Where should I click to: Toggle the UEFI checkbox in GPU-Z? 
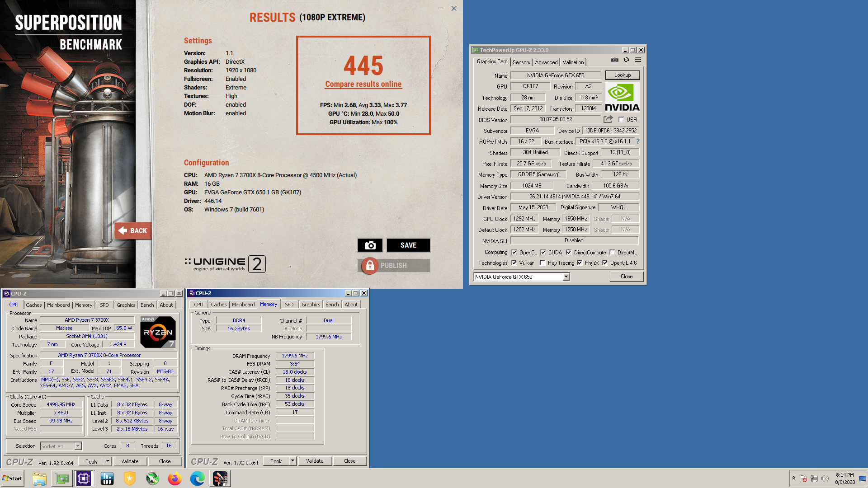click(621, 120)
